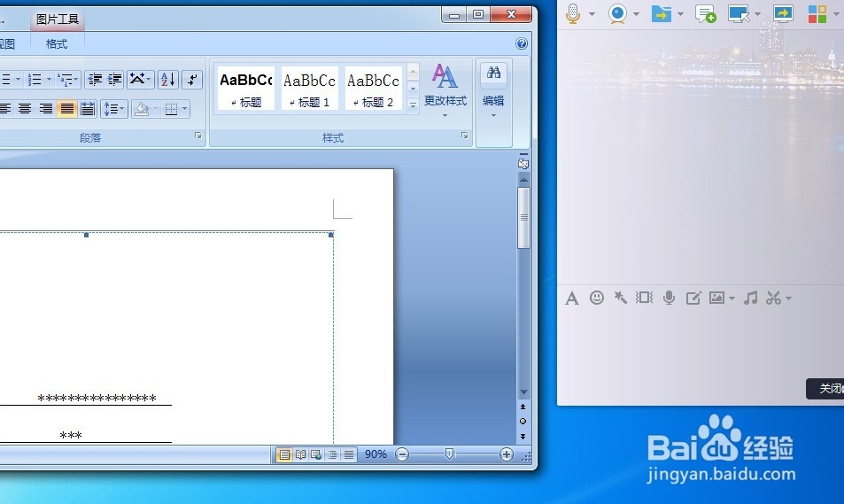Insert an image into QQ chat
This screenshot has height=504, width=844.
(x=716, y=298)
